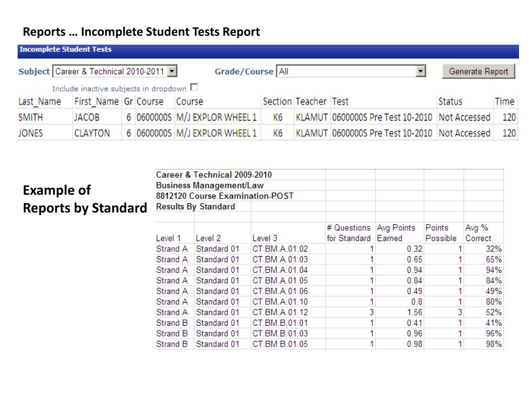Click Not Accessed status in SMITH row
532x399 pixels.
point(464,117)
